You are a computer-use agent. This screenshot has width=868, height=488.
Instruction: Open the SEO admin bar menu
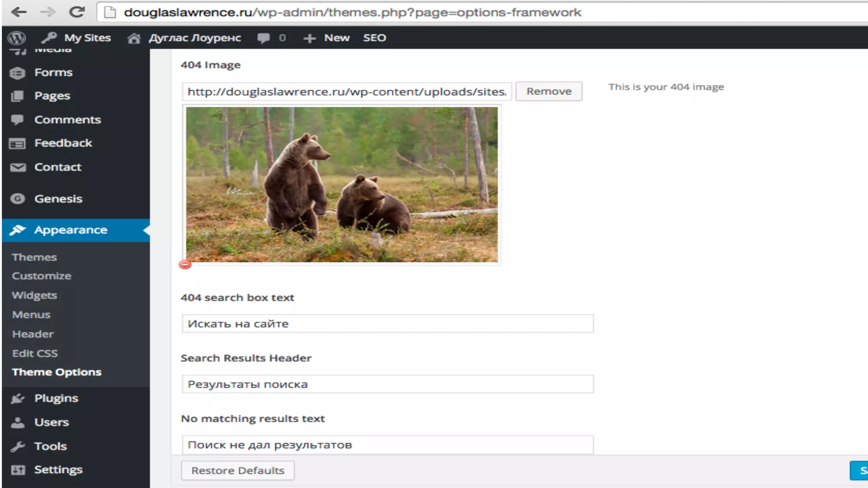pos(374,38)
